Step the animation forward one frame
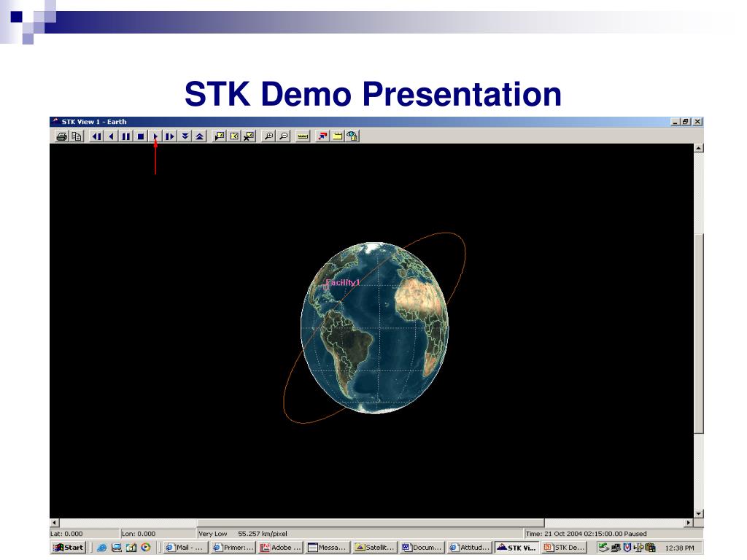747x560 pixels. click(169, 136)
